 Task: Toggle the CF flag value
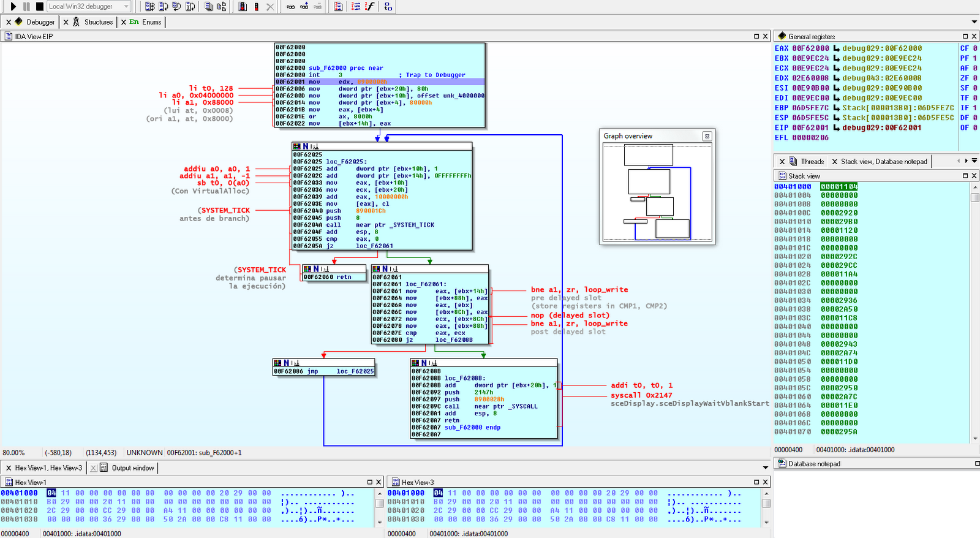point(975,48)
